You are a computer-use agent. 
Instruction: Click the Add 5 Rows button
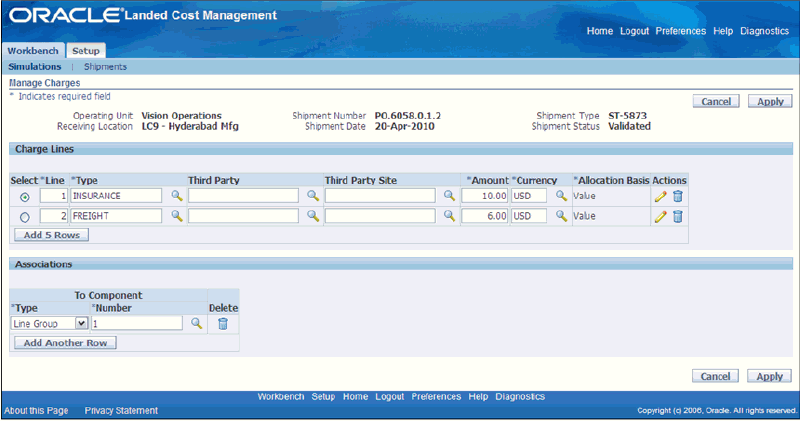[52, 235]
